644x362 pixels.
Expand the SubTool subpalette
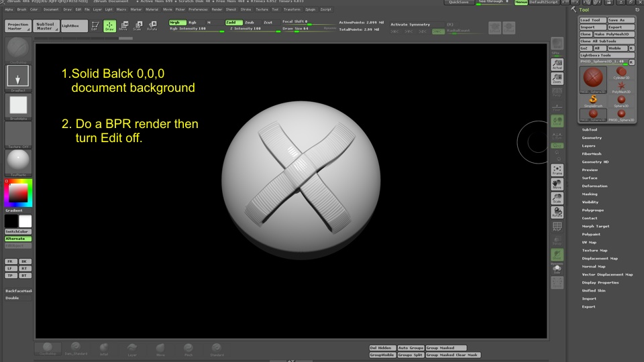pos(590,129)
